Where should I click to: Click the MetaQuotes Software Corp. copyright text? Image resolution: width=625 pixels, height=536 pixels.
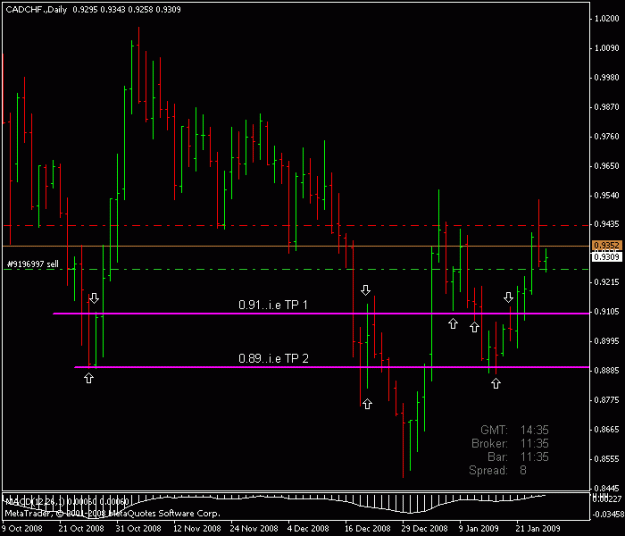(112, 513)
